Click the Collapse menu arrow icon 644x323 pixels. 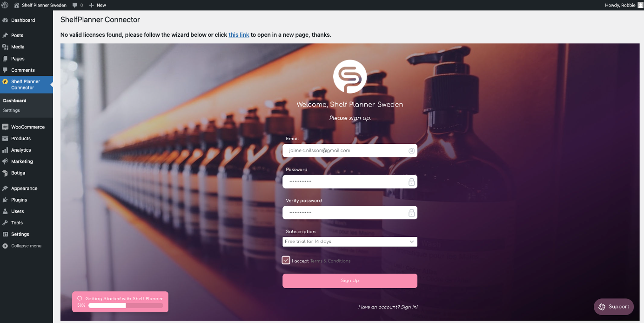click(x=5, y=246)
